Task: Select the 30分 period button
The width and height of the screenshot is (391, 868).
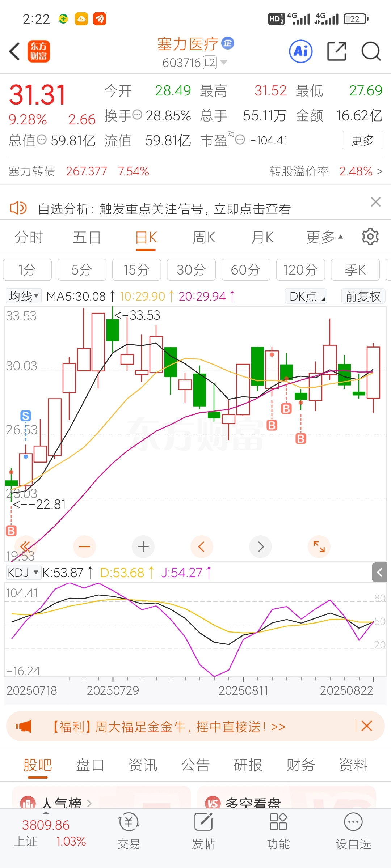Action: [x=191, y=269]
